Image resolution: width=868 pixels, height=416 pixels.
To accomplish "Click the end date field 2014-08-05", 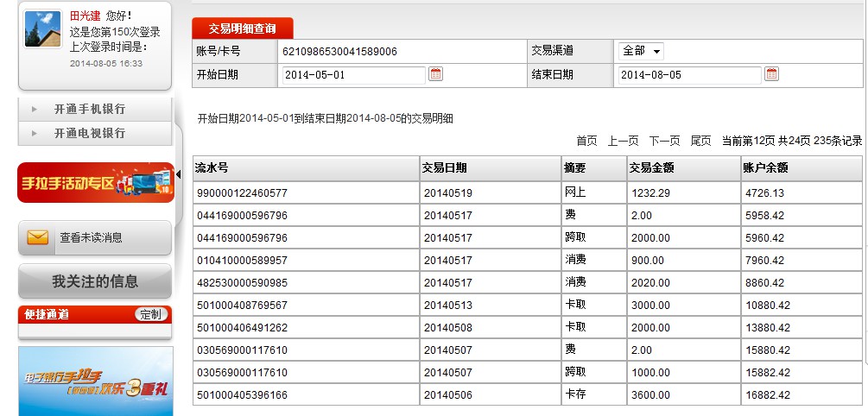I will (688, 75).
